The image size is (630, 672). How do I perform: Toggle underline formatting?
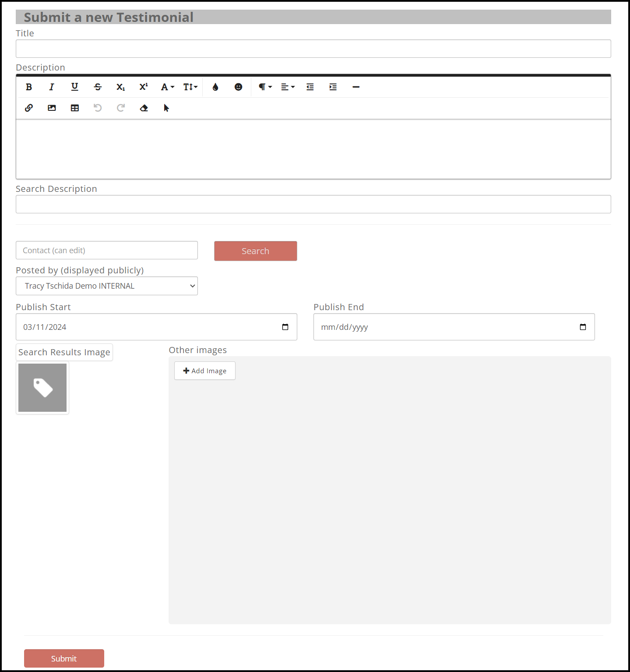coord(75,87)
